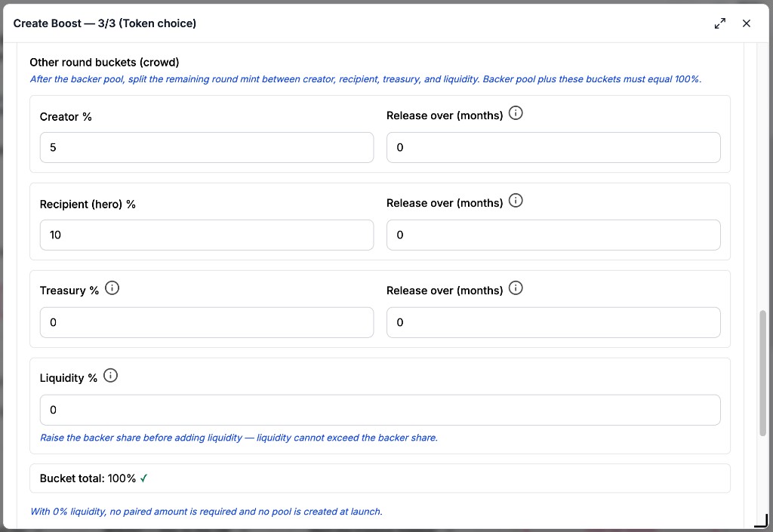This screenshot has height=532, width=773.
Task: Show info for Recipient release over months
Action: [516, 201]
